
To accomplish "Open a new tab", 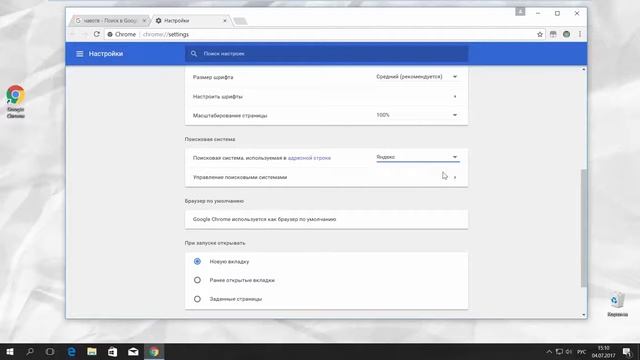I will 240,21.
